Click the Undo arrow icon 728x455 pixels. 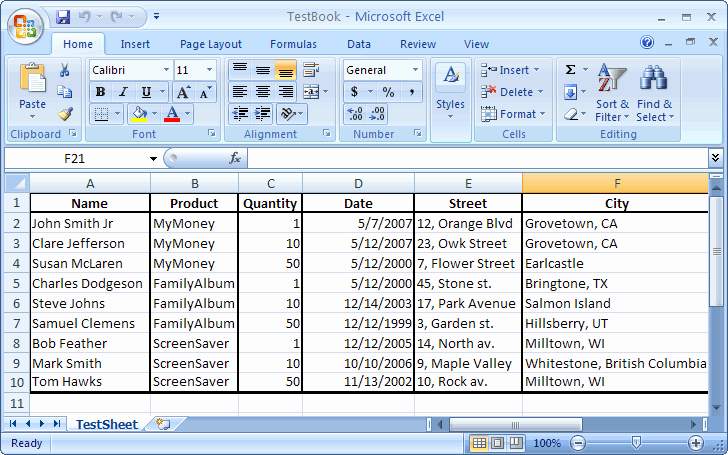pos(84,17)
